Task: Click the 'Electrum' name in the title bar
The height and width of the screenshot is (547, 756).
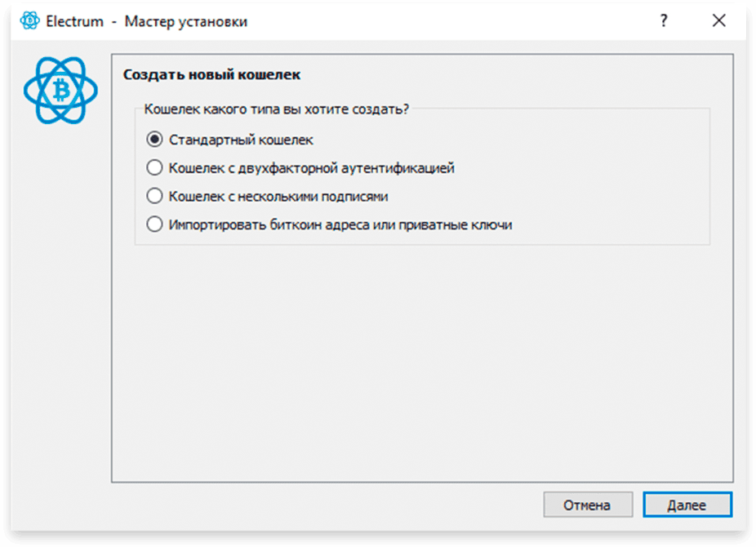Action: [x=74, y=21]
